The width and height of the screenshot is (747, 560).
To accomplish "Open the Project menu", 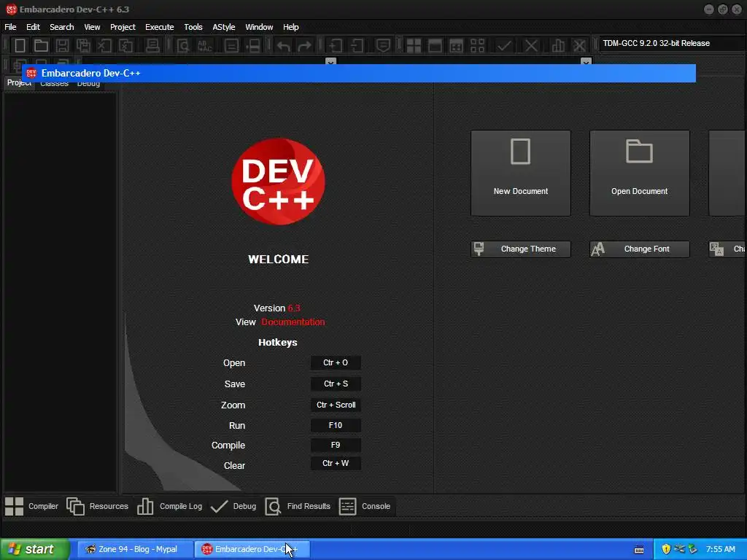I will click(123, 27).
